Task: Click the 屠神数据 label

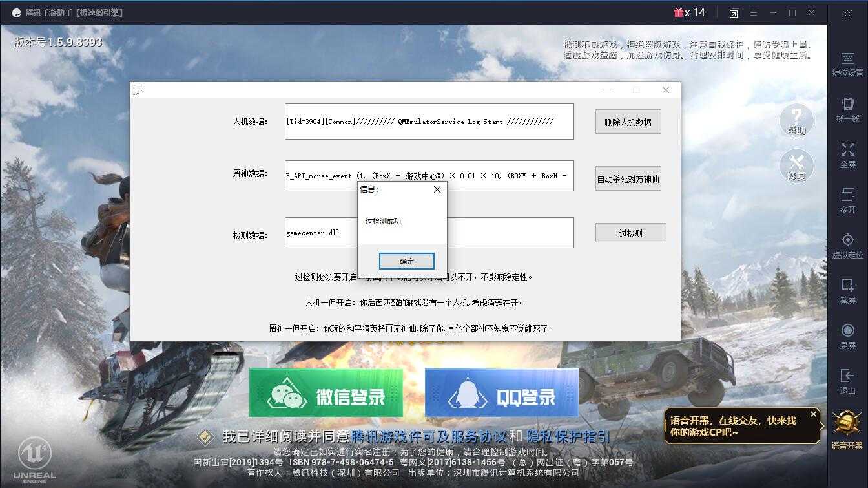Action: [250, 173]
